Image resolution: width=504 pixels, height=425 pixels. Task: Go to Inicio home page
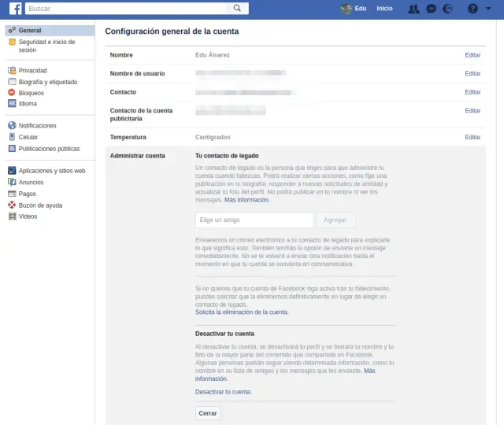(x=384, y=9)
